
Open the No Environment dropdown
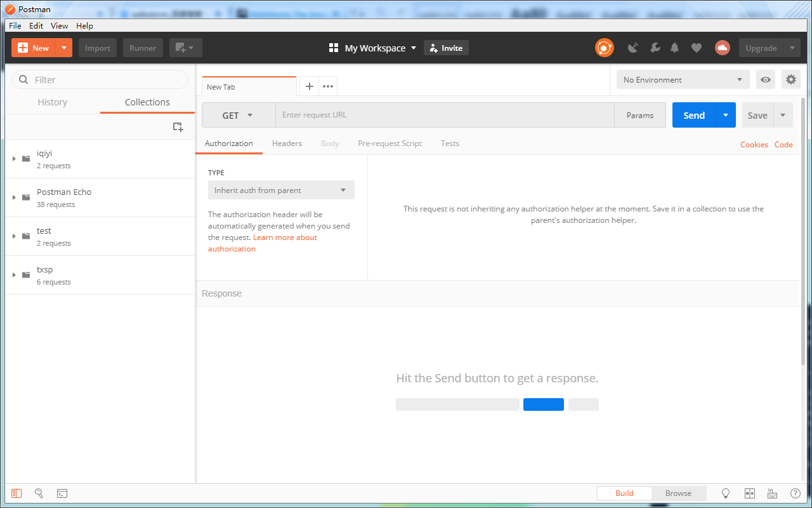coord(683,79)
